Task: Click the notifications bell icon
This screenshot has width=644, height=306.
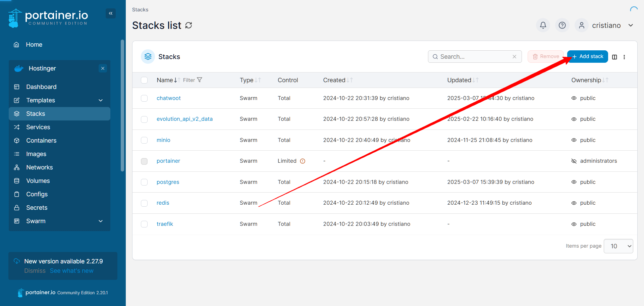Action: (x=543, y=25)
